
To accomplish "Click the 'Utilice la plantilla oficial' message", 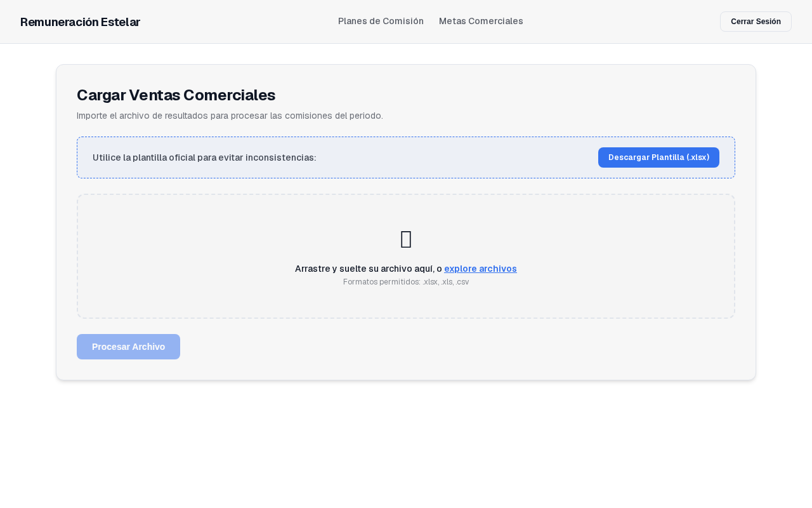I will pos(204,157).
